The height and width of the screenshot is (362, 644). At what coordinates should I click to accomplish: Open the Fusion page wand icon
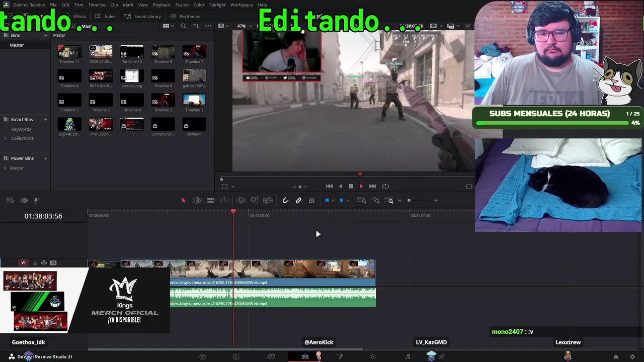pos(340,356)
